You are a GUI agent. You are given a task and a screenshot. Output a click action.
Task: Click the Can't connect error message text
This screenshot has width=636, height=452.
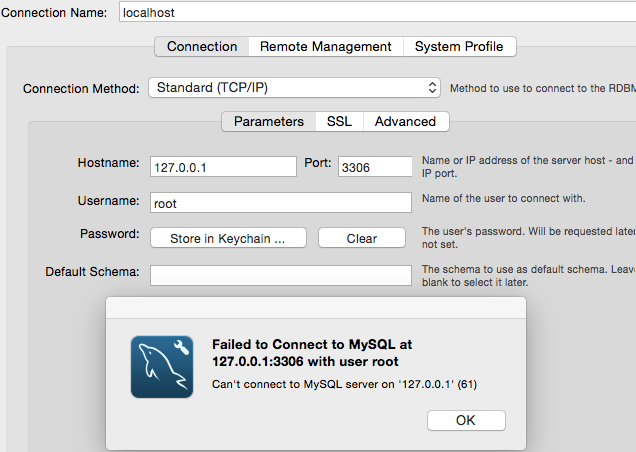coord(344,384)
